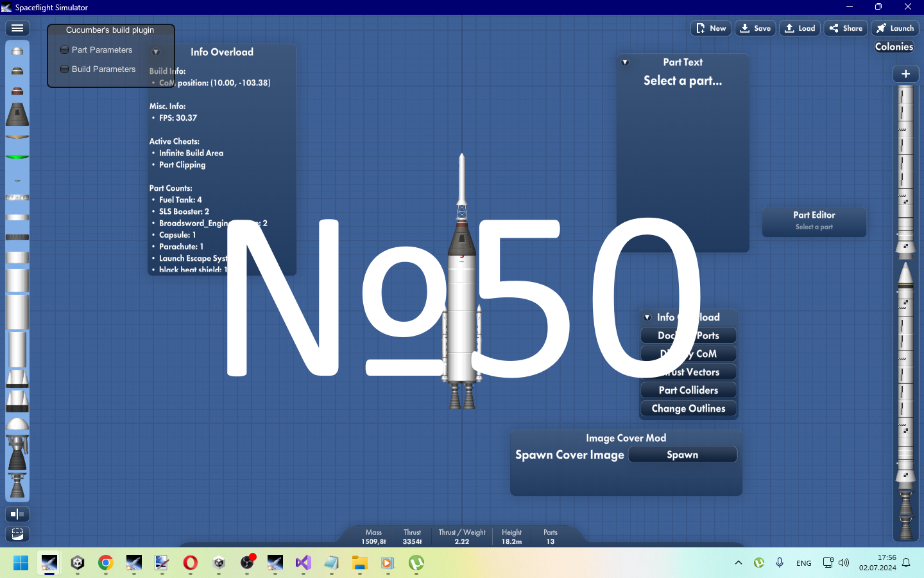924x578 pixels.
Task: Open Visual Studio from the taskbar
Action: [x=304, y=563]
